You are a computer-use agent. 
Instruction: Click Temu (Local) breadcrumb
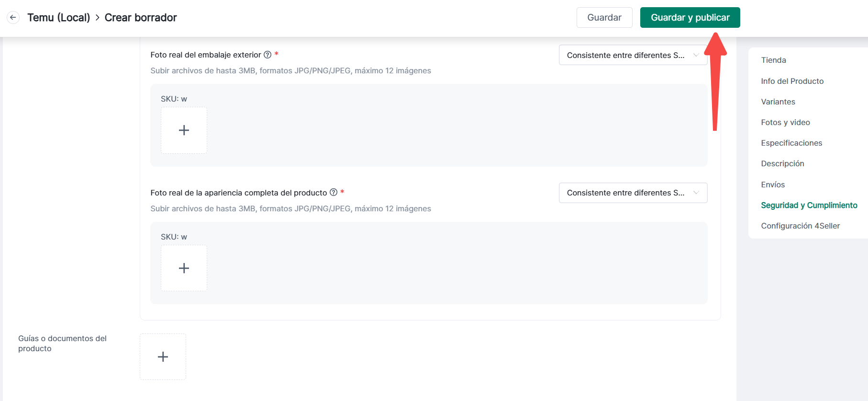click(x=59, y=18)
